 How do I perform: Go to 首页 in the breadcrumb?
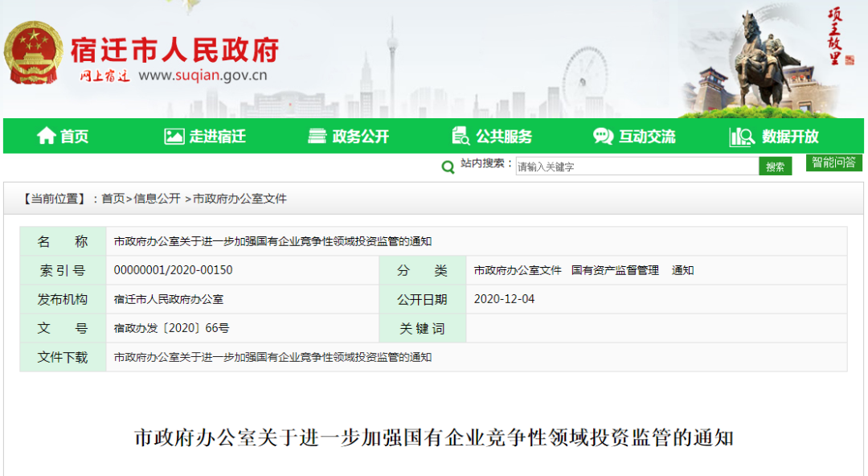pos(113,199)
